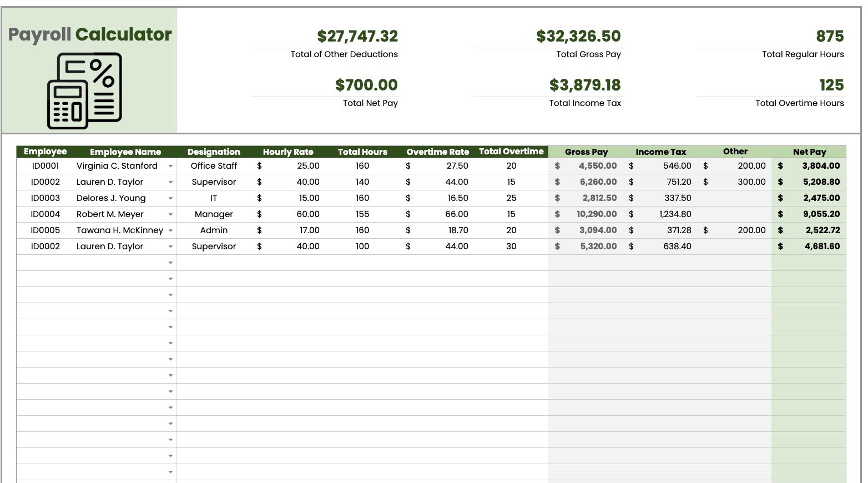
Task: Select the Overtime Rate column header
Action: click(x=437, y=152)
